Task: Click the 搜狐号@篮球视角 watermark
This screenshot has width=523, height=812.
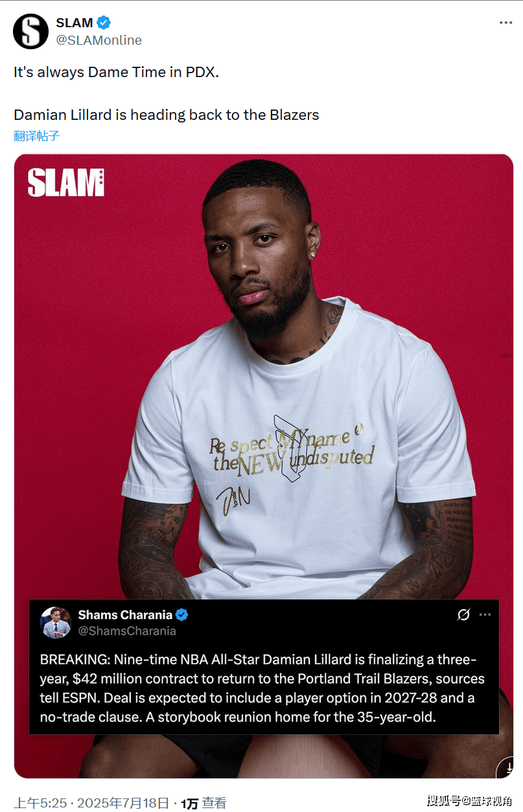Action: (x=470, y=801)
